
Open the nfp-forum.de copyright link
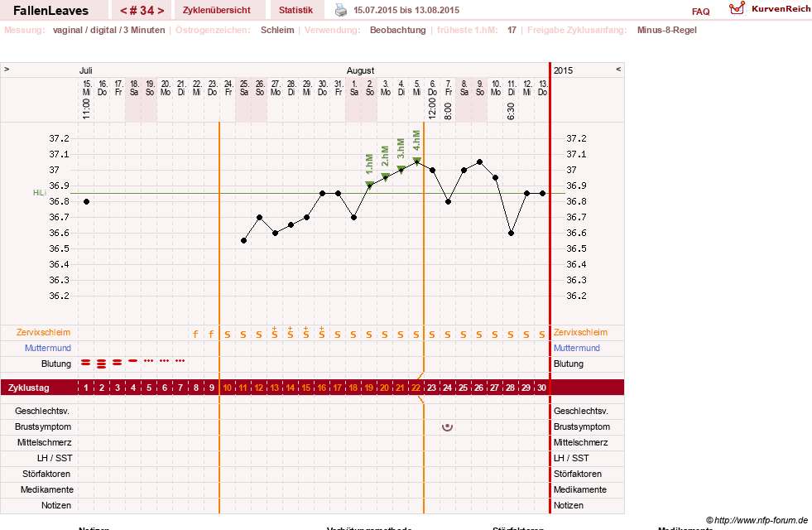click(757, 520)
